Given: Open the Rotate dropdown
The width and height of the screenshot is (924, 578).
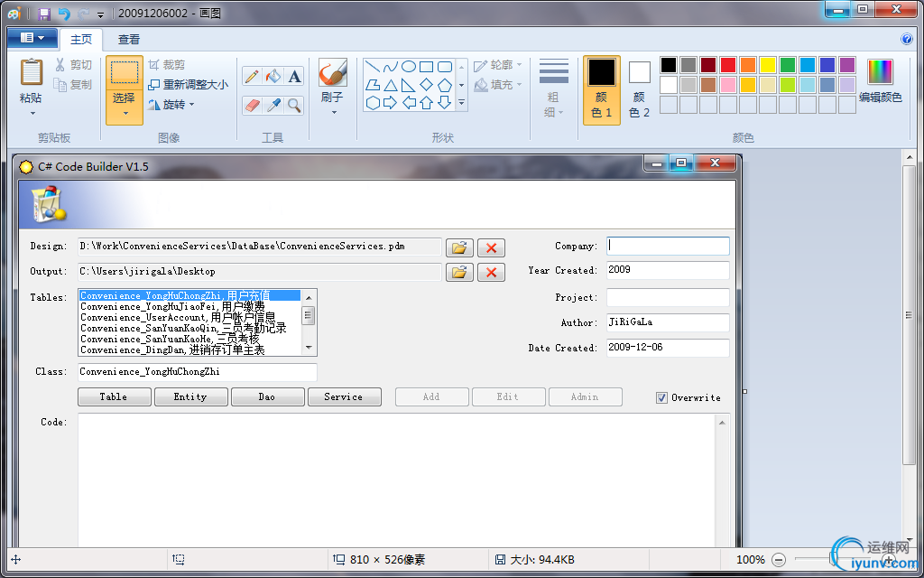Looking at the screenshot, I should click(x=171, y=105).
